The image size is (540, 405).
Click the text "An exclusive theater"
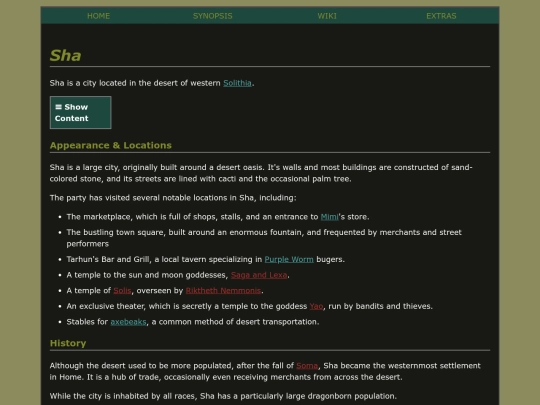pyautogui.click(x=106, y=306)
